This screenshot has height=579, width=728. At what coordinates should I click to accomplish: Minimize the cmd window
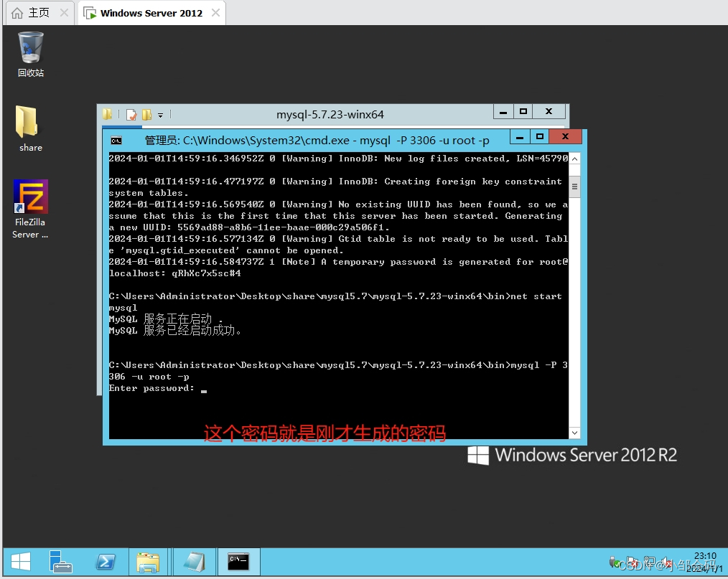coord(520,137)
